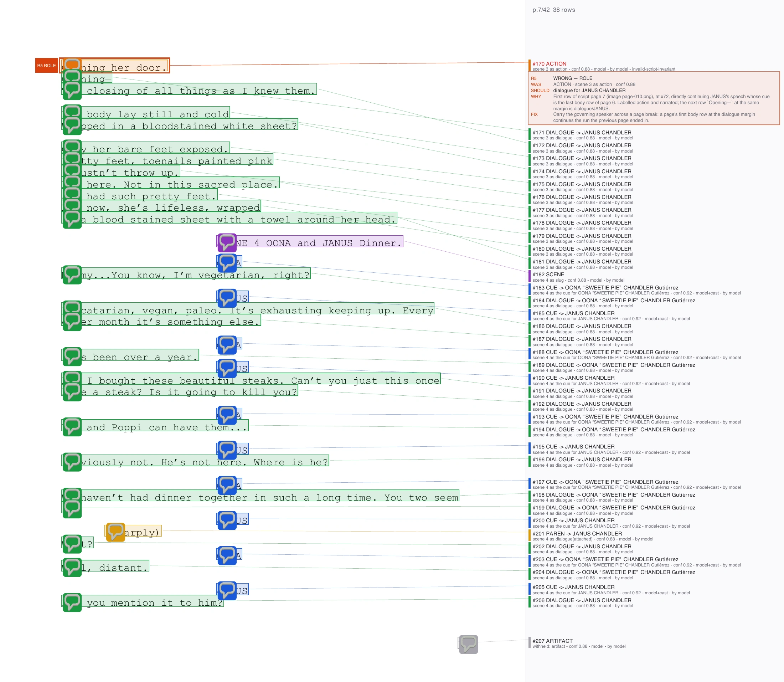Image resolution: width=784 pixels, height=682 pixels.
Task: Click the blue cue comment icon above 'been over a year'
Action: [227, 345]
